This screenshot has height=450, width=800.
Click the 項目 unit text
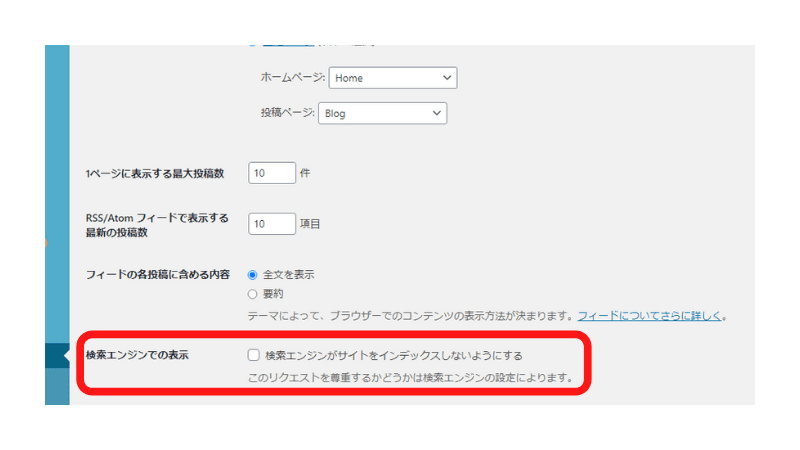click(x=310, y=224)
